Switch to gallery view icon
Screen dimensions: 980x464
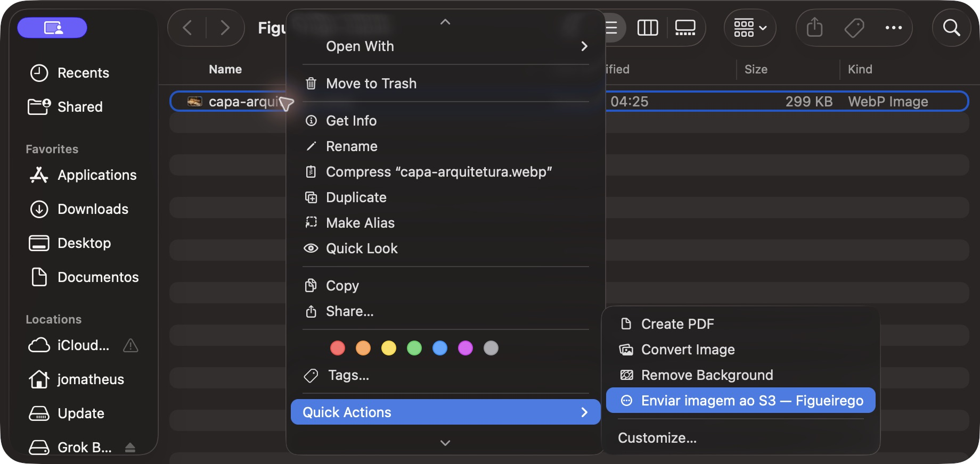tap(685, 28)
